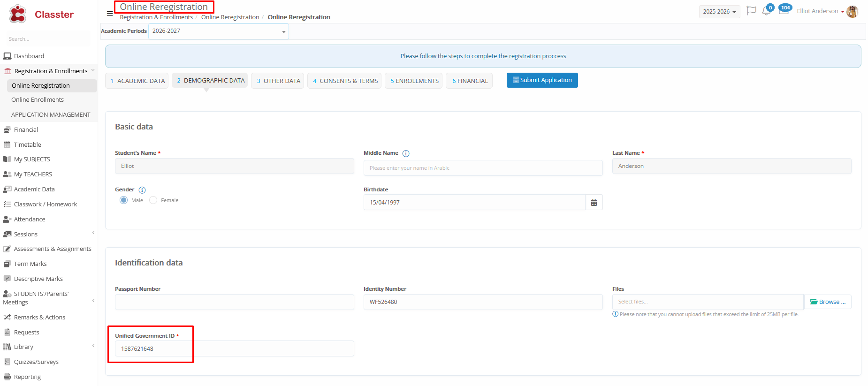Click the Gender info icon
The width and height of the screenshot is (868, 386).
click(x=142, y=190)
